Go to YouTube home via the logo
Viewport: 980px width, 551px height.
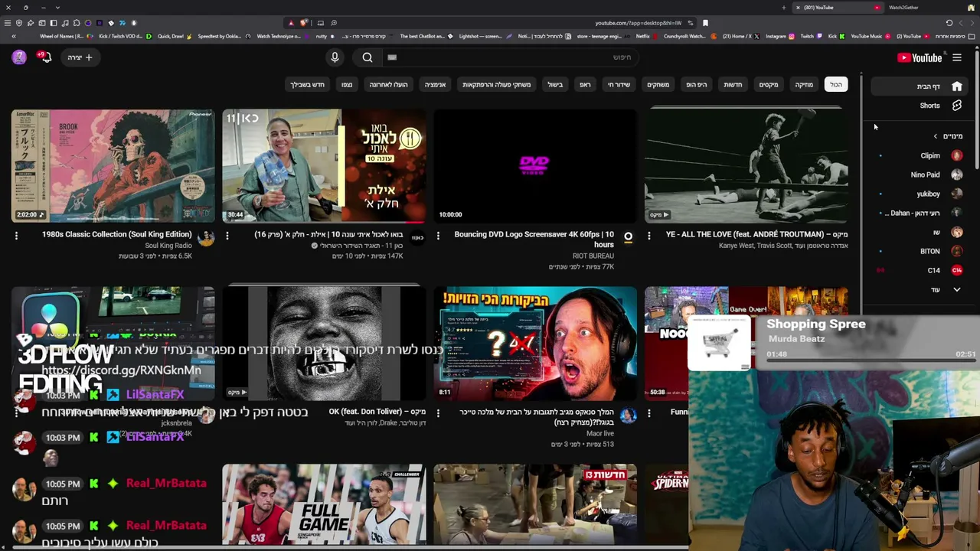click(x=920, y=57)
